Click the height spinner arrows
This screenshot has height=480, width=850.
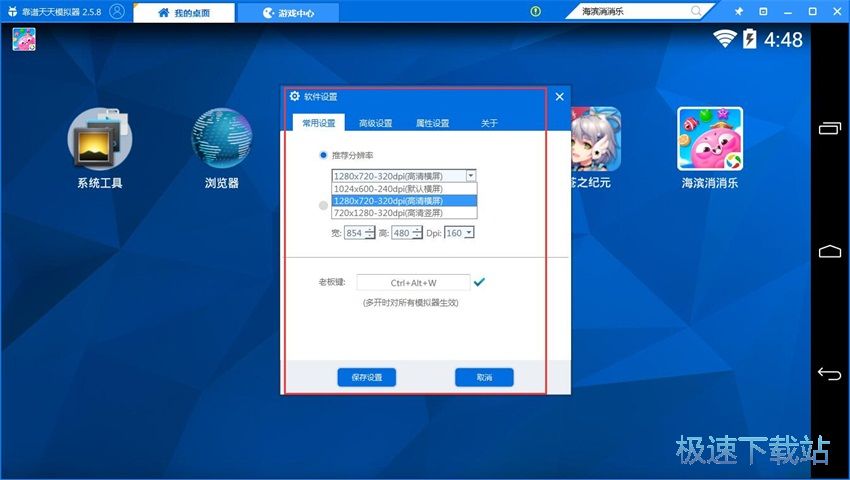click(417, 233)
